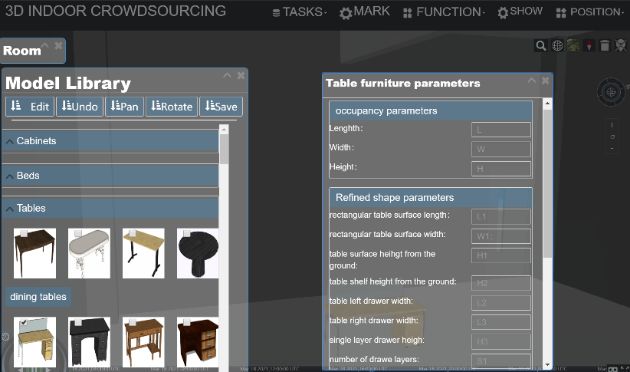Click the green layers icon in top toolbar
The height and width of the screenshot is (372, 630).
573,46
